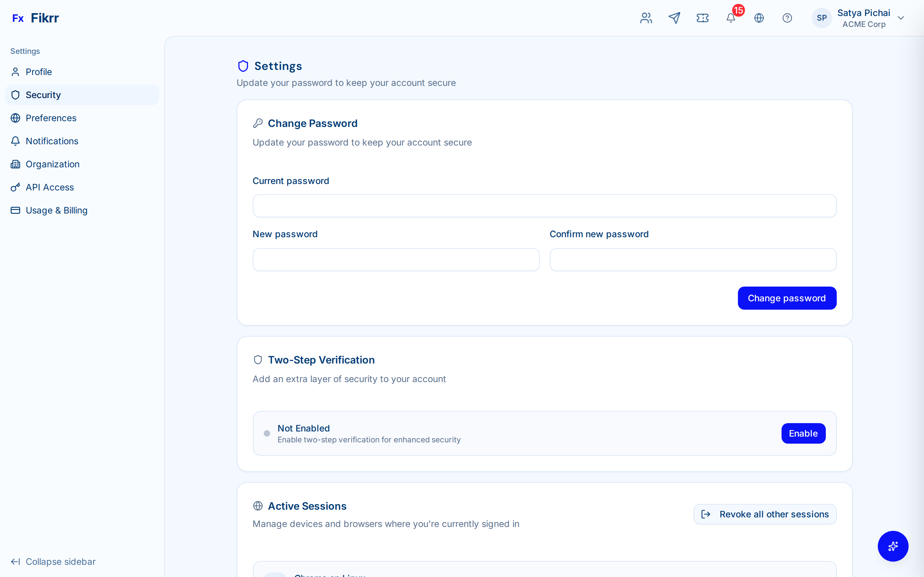Focus the Confirm new password field
This screenshot has width=924, height=577.
(693, 260)
